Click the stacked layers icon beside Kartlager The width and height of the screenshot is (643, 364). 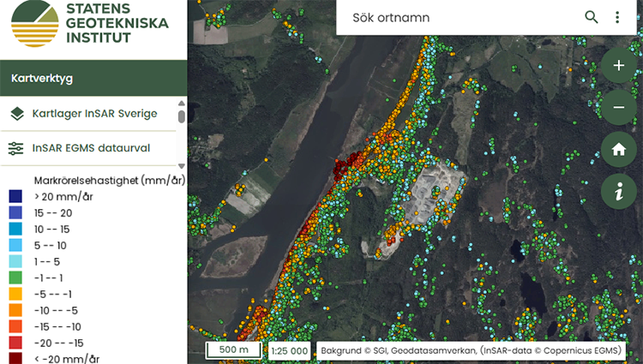tap(16, 113)
